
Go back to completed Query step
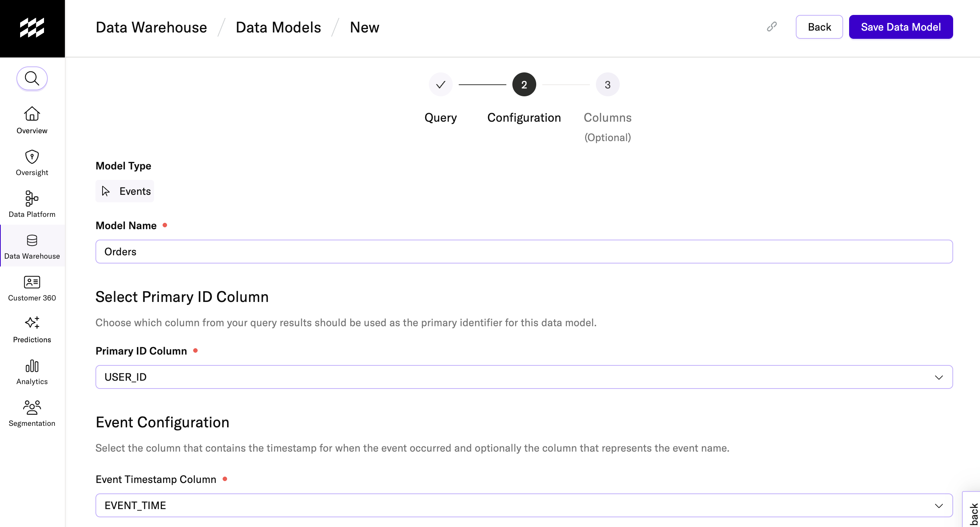pyautogui.click(x=440, y=84)
